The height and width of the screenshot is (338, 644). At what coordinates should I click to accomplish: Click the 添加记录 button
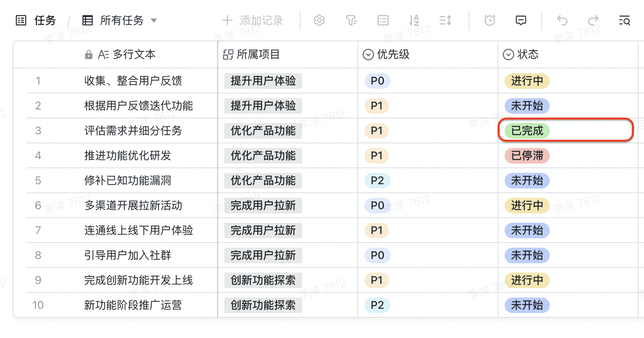coord(253,21)
